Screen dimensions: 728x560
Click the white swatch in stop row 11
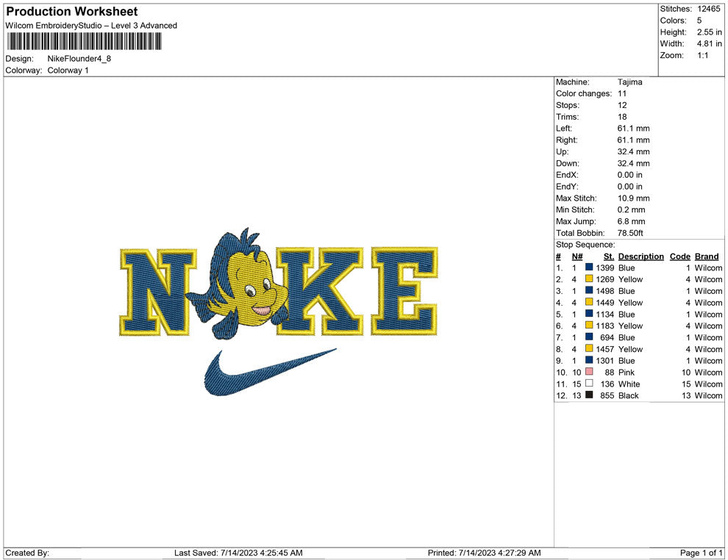589,383
